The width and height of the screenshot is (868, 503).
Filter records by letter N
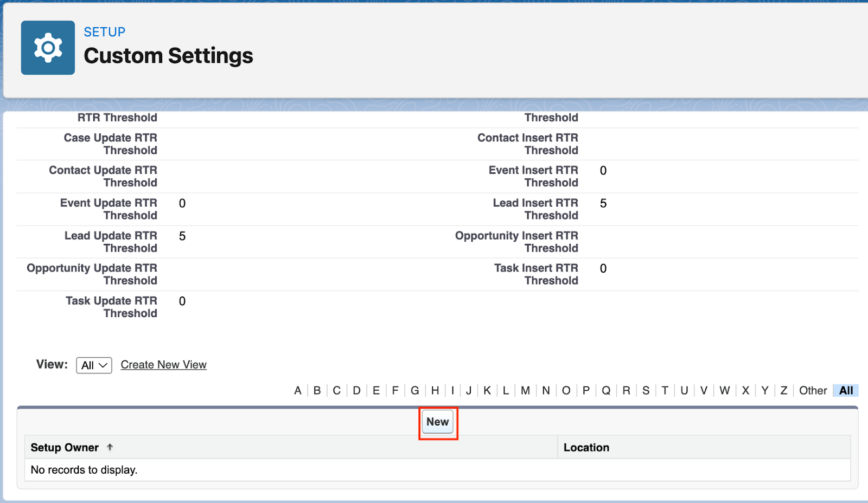coord(546,390)
